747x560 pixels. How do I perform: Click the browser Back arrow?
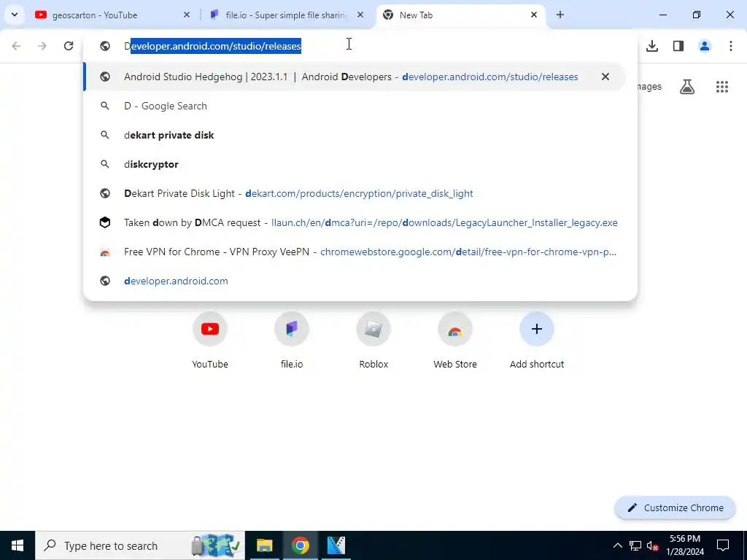point(16,46)
